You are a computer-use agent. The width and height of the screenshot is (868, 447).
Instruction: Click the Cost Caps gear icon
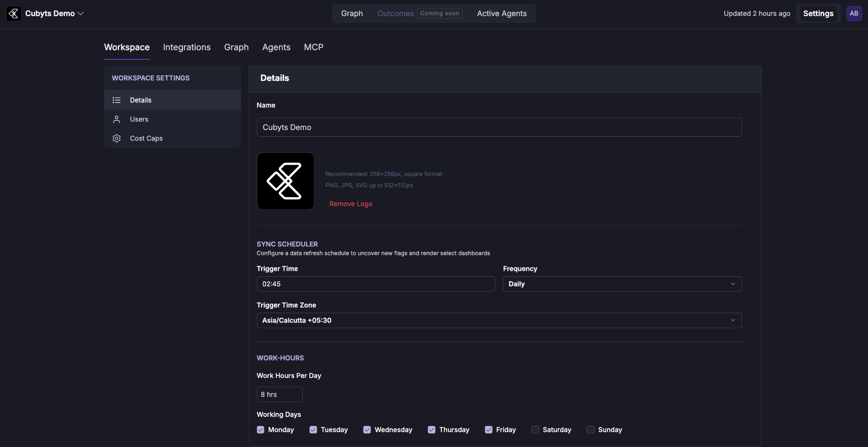point(117,138)
